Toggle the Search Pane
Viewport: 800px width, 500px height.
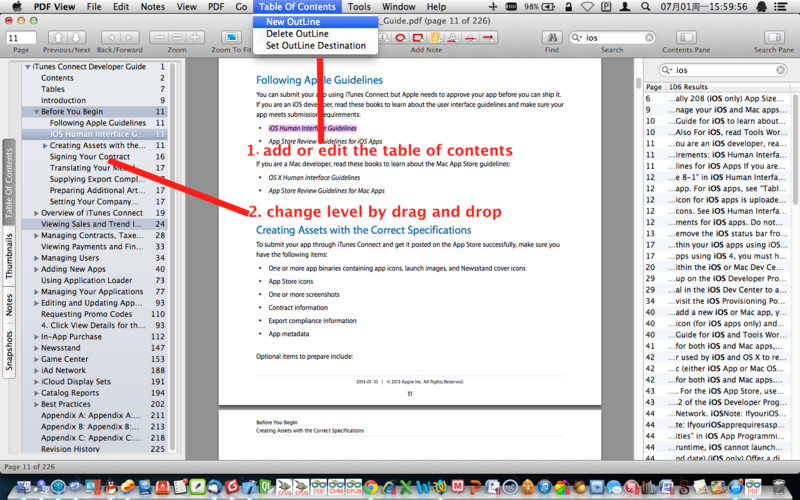tap(774, 37)
